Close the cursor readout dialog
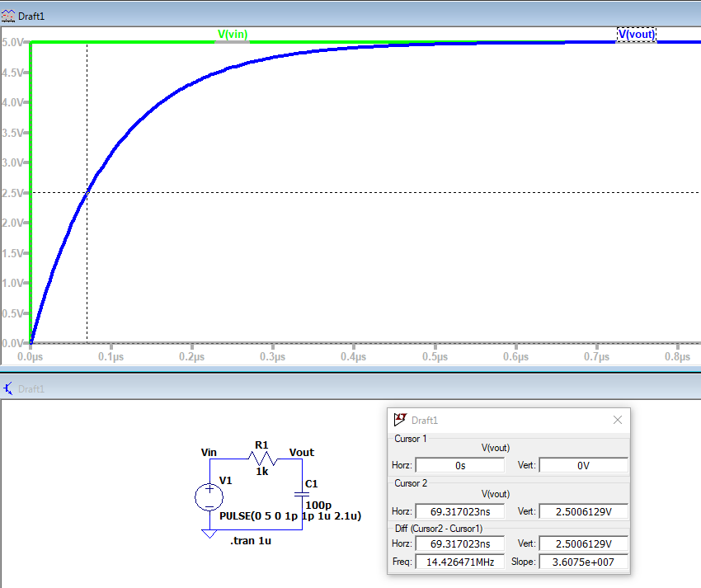The image size is (701, 588). coord(617,420)
